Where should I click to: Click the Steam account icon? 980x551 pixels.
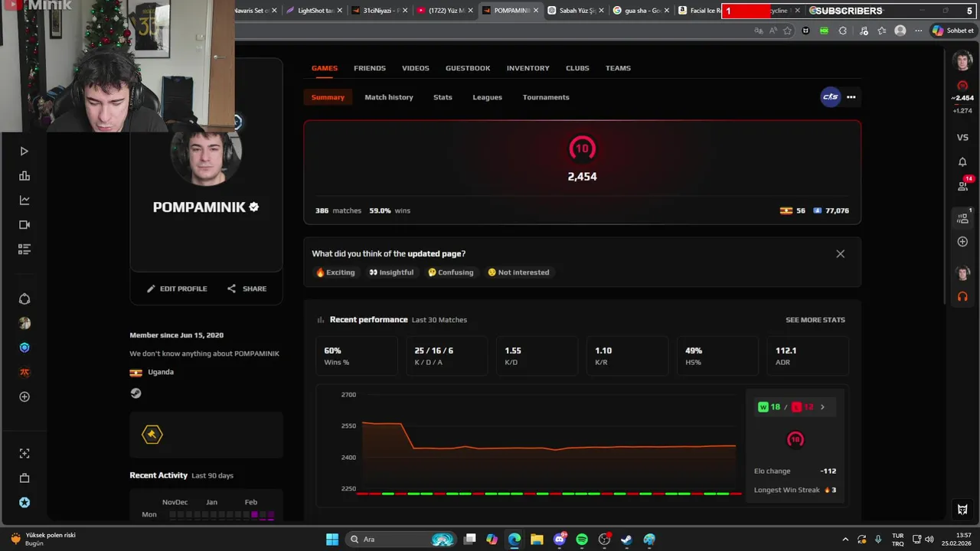pos(136,393)
